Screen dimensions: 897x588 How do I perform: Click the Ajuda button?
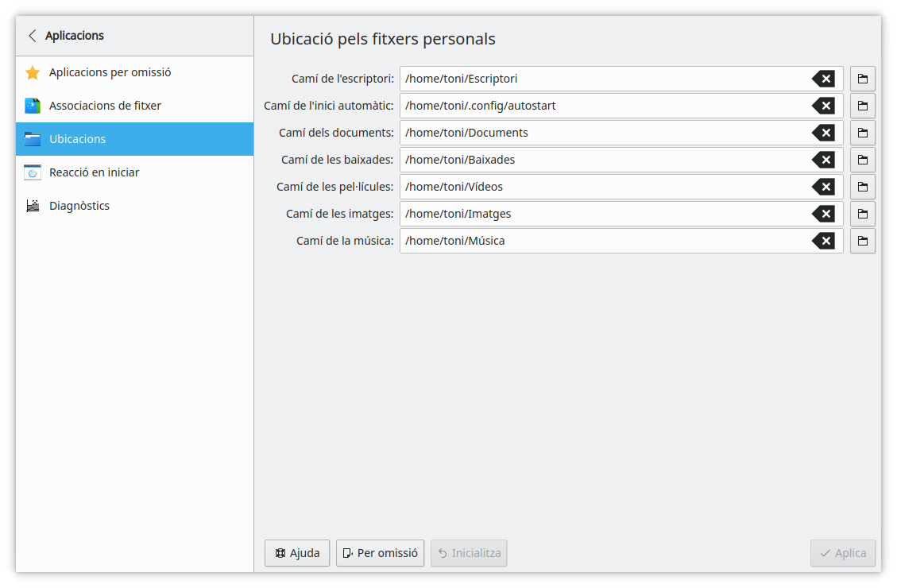point(297,553)
